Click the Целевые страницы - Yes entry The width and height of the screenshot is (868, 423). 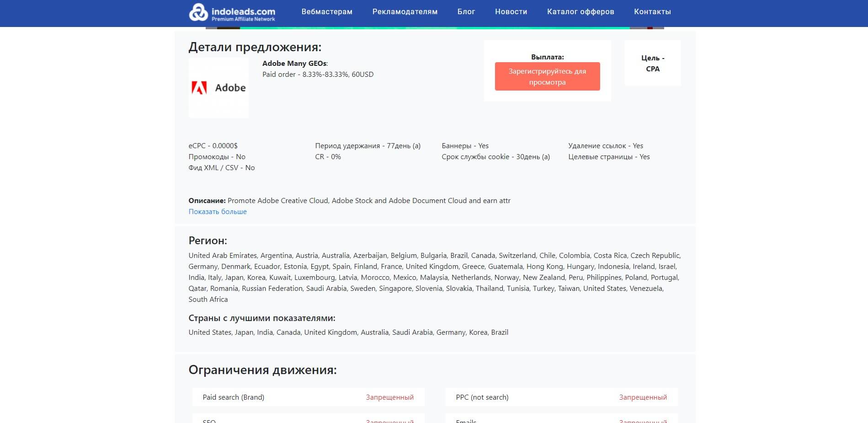point(609,157)
